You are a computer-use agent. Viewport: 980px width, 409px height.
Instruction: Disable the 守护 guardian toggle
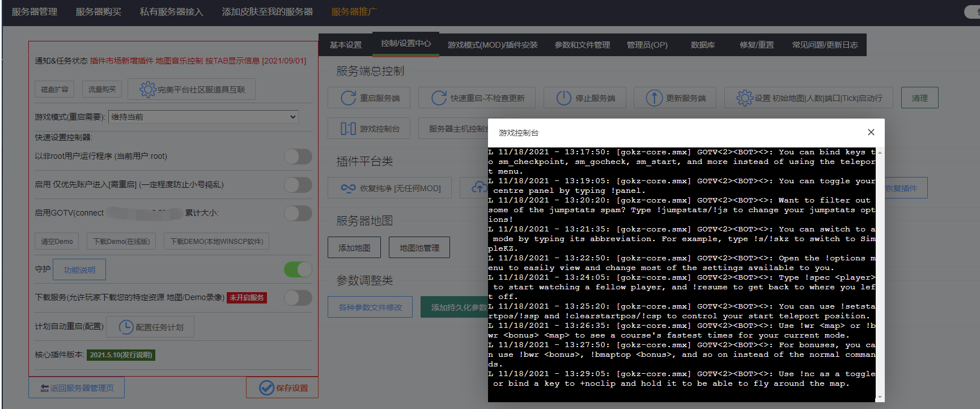point(298,269)
